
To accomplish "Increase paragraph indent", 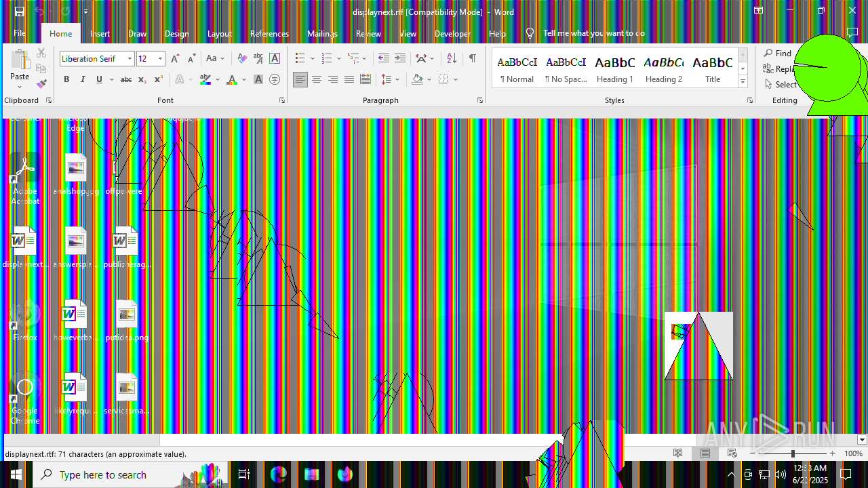I will pos(400,59).
